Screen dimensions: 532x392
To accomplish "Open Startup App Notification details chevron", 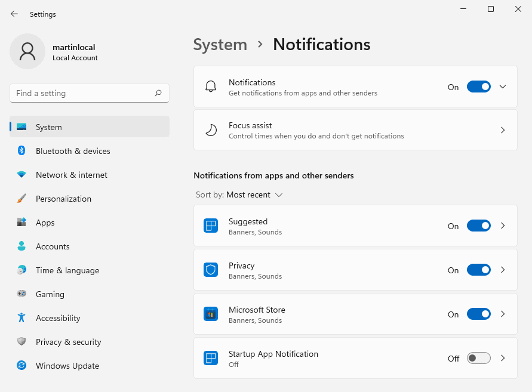I will (503, 358).
